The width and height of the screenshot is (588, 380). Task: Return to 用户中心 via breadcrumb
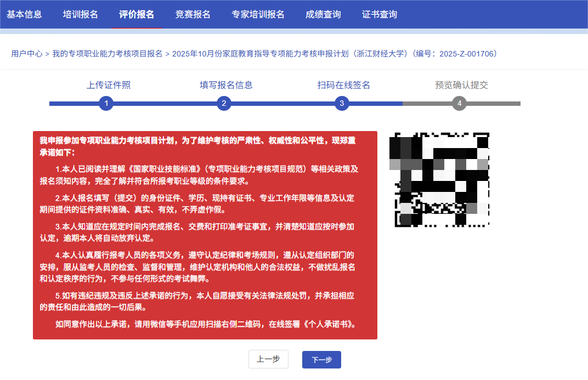coord(27,54)
